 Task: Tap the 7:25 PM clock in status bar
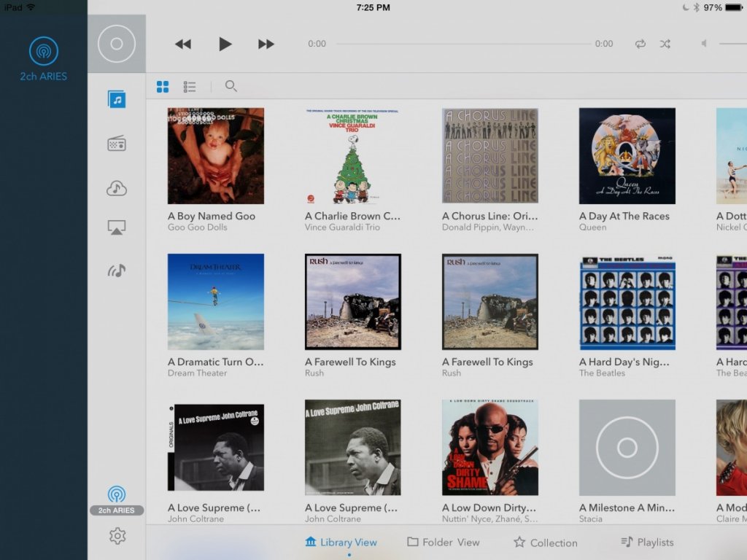[373, 7]
